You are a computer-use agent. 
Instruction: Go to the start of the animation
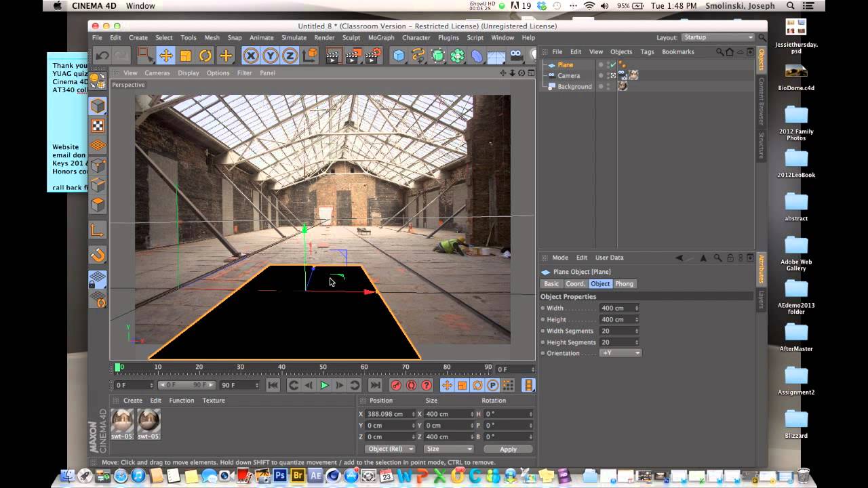tap(273, 385)
